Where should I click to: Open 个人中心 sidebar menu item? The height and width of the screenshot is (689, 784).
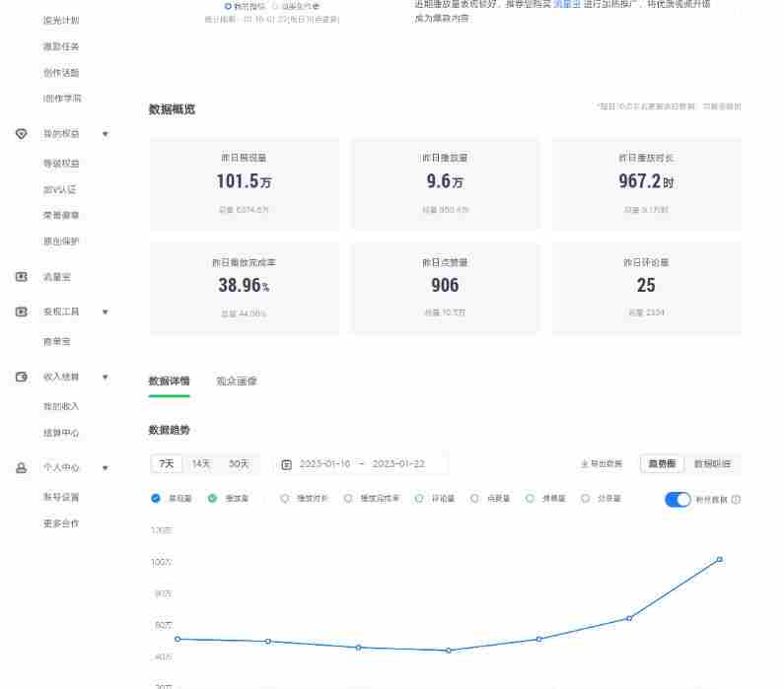tap(61, 467)
